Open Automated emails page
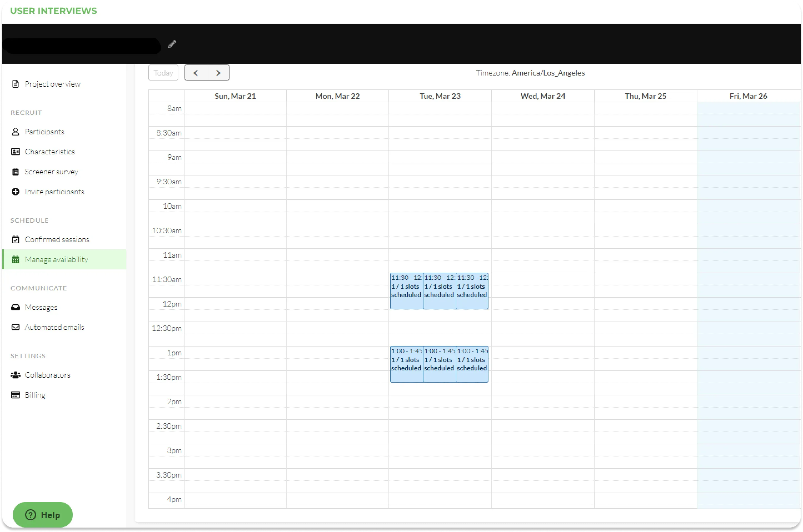Screen dimensions: 803x532 tap(54, 327)
